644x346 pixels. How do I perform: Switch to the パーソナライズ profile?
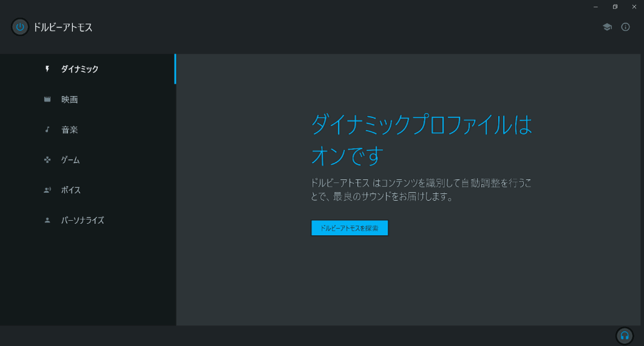[88, 220]
